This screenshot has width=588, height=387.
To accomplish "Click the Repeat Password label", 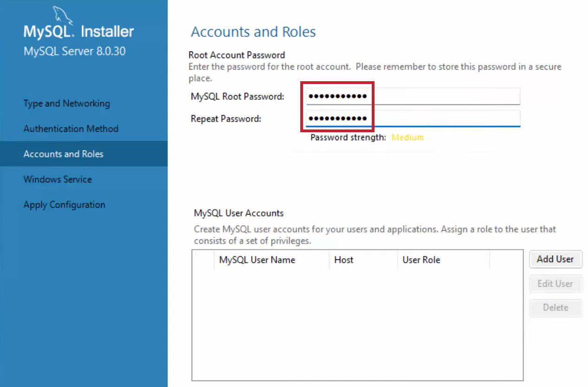I will [226, 119].
